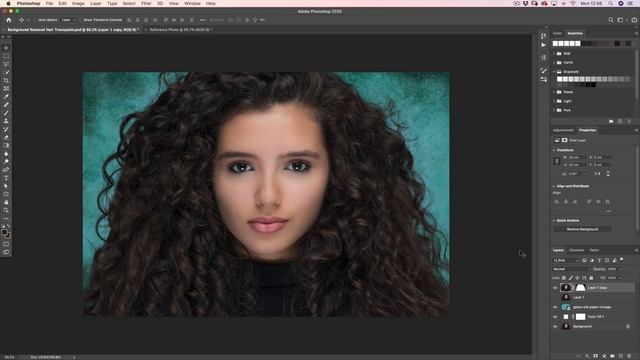Click the foreground color swatch
640x360 pixels.
(x=4, y=233)
